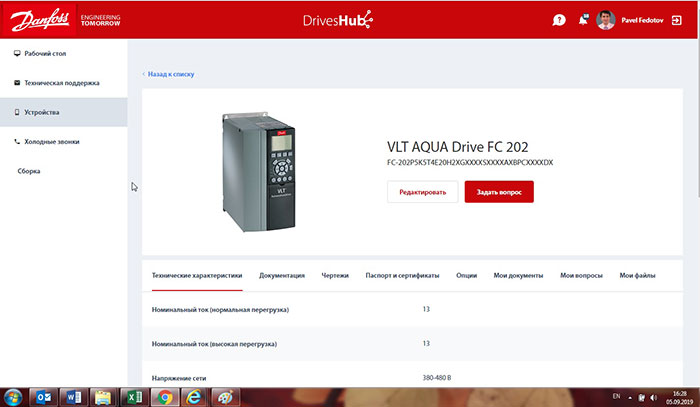The width and height of the screenshot is (700, 407).
Task: Click the envelope icon beside Техническая поддержка
Action: (17, 83)
